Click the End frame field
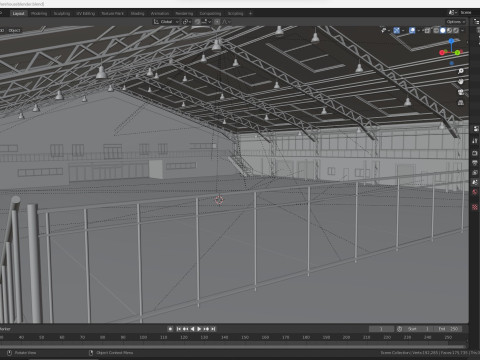Viewport: 480px width, 360px height. pos(448,329)
